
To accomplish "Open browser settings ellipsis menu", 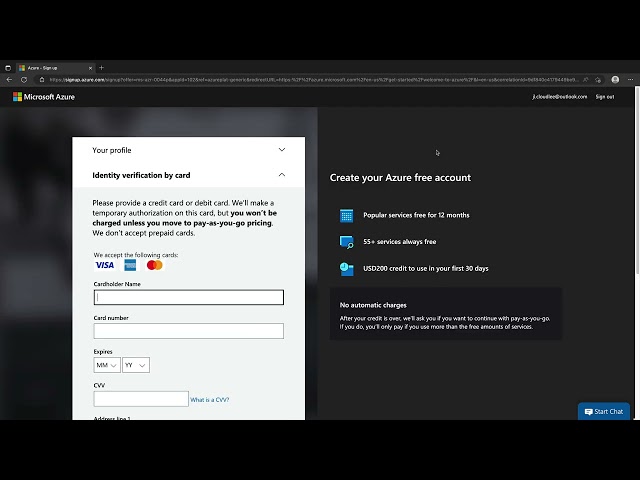I will pyautogui.click(x=631, y=80).
